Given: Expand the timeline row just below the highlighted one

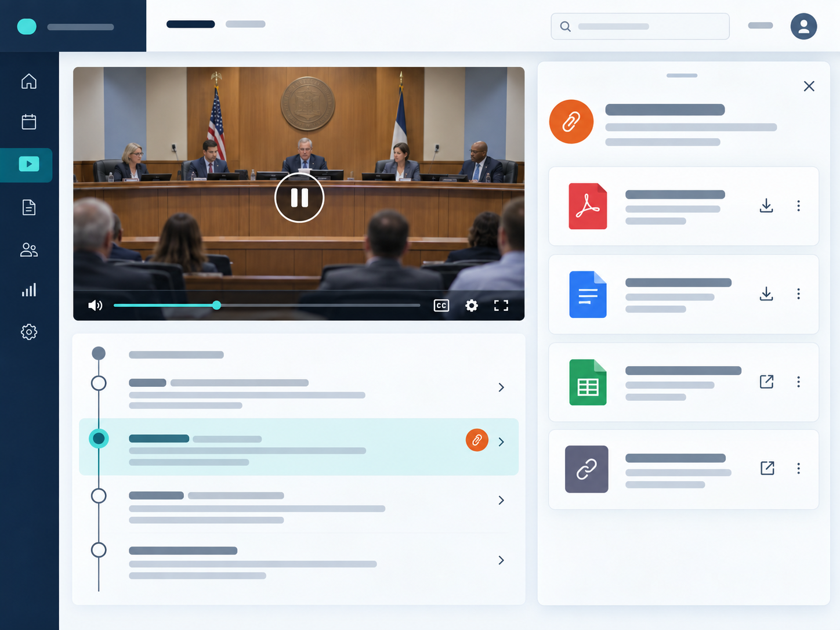Looking at the screenshot, I should (x=501, y=501).
